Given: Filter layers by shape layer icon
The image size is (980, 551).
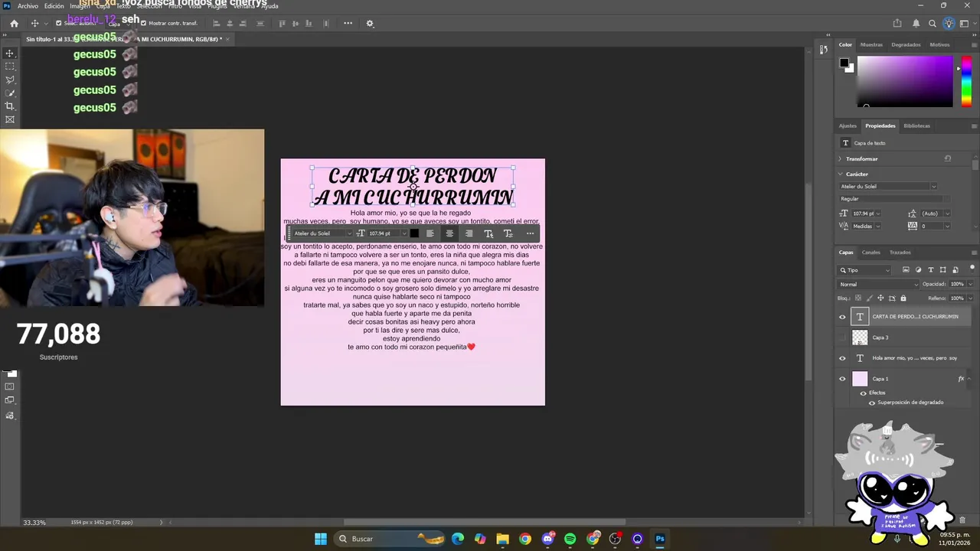Looking at the screenshot, I should click(942, 269).
